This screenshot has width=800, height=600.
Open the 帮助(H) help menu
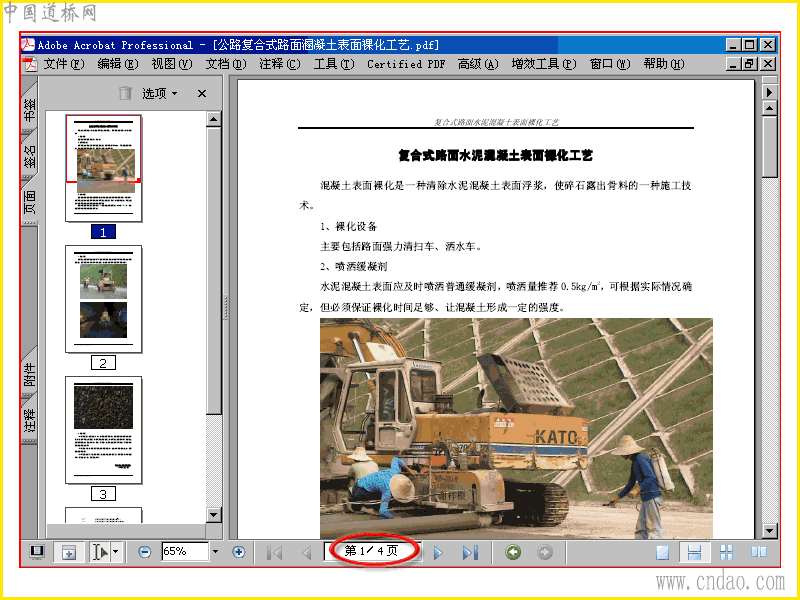[x=663, y=64]
